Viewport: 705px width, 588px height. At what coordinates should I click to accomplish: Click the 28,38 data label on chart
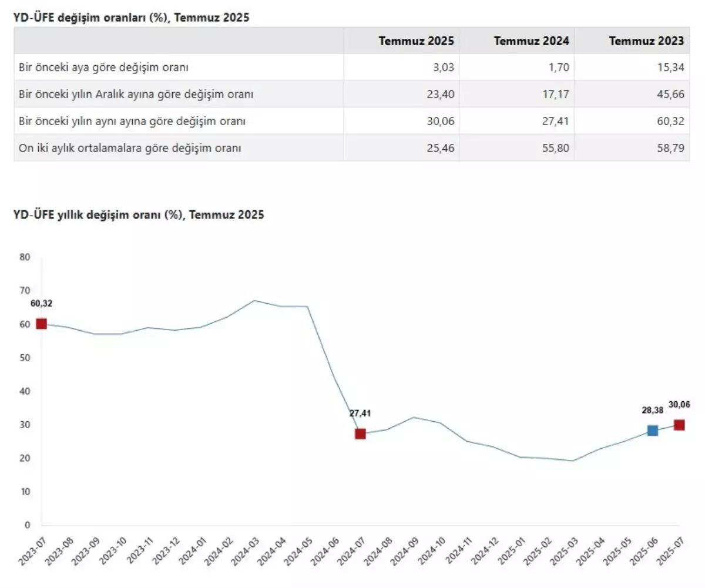[652, 410]
